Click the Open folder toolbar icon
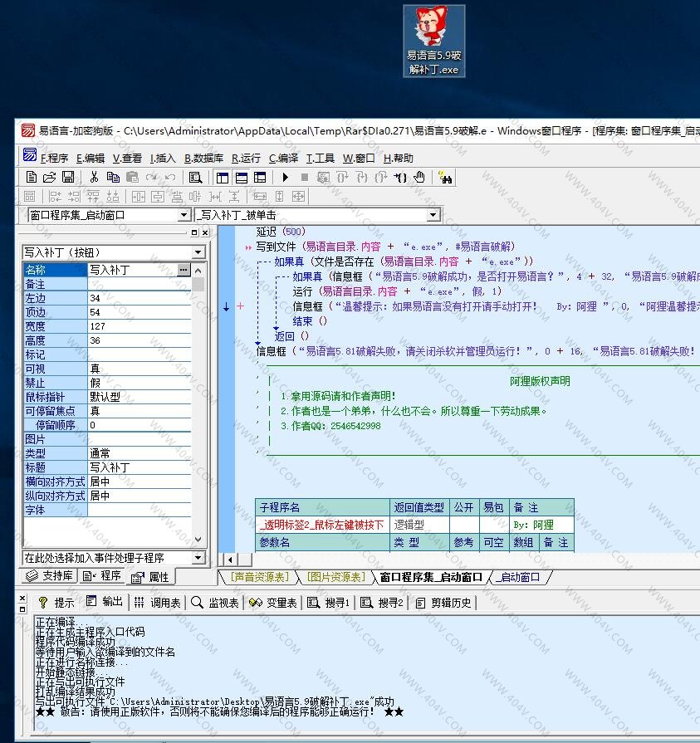The height and width of the screenshot is (743, 700). click(50, 177)
